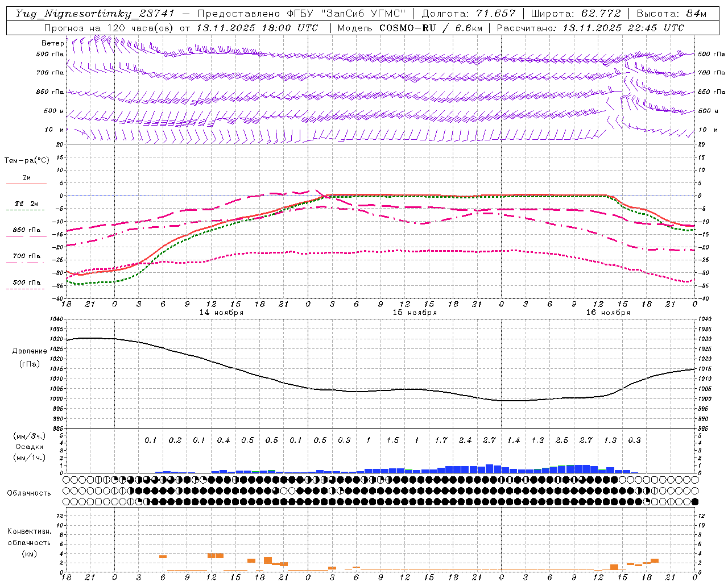Image resolution: width=728 pixels, height=582 pixels.
Task: Click the 1.7 precipitation value
Action: [x=441, y=440]
